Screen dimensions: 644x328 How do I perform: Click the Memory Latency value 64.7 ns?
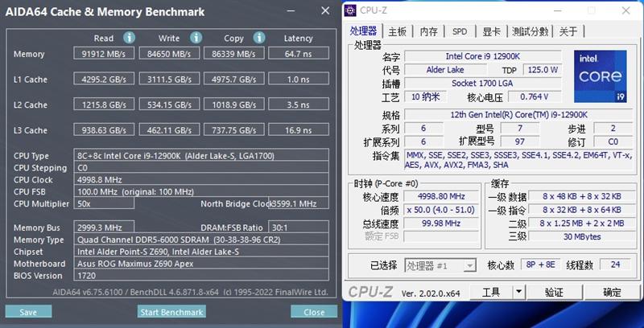pyautogui.click(x=299, y=53)
